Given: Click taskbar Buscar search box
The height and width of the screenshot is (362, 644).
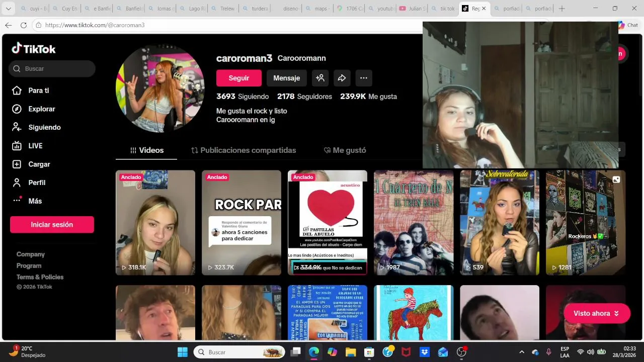Looking at the screenshot, I should 239,352.
